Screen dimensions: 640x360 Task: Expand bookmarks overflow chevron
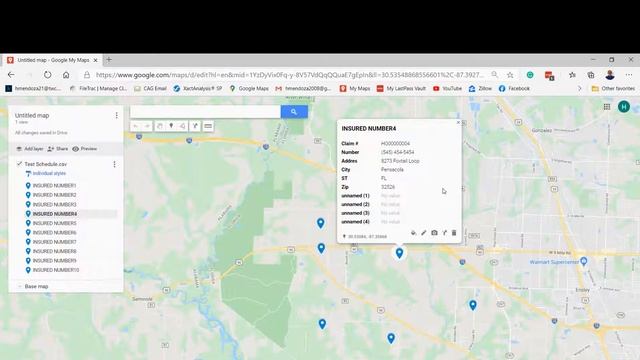(580, 88)
